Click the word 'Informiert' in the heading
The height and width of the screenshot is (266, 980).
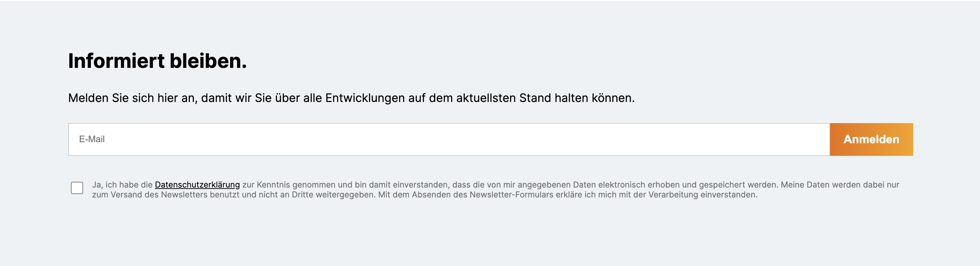point(117,61)
